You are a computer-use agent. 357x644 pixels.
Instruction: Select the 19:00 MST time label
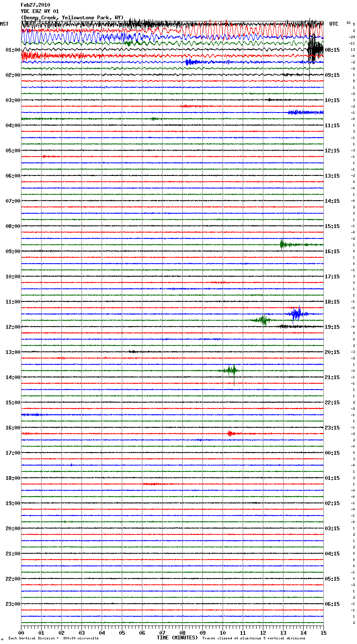(x=13, y=503)
